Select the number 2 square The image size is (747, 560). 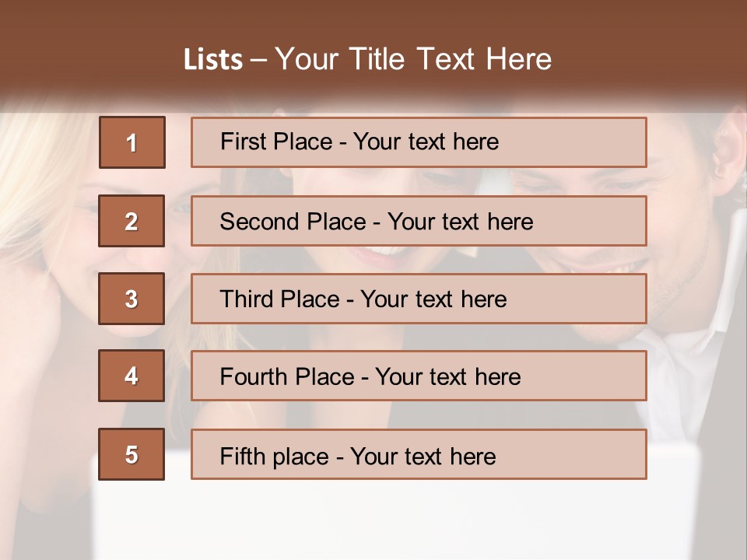pyautogui.click(x=132, y=221)
